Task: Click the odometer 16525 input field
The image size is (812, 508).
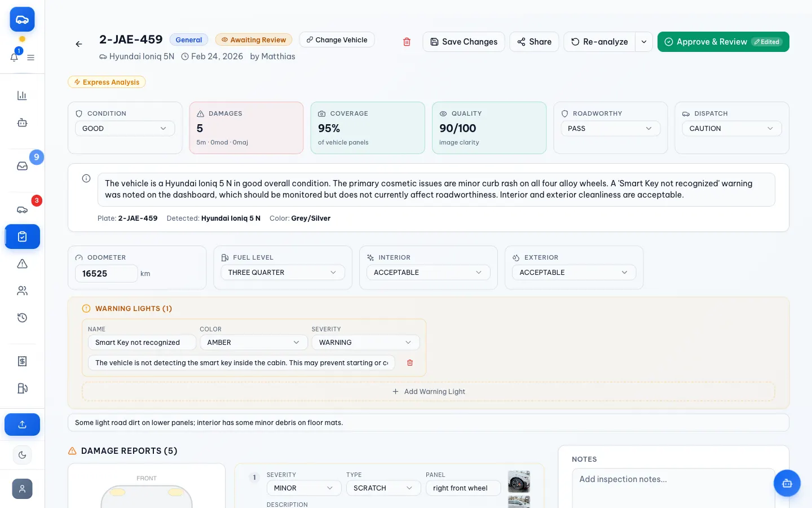Action: click(106, 274)
